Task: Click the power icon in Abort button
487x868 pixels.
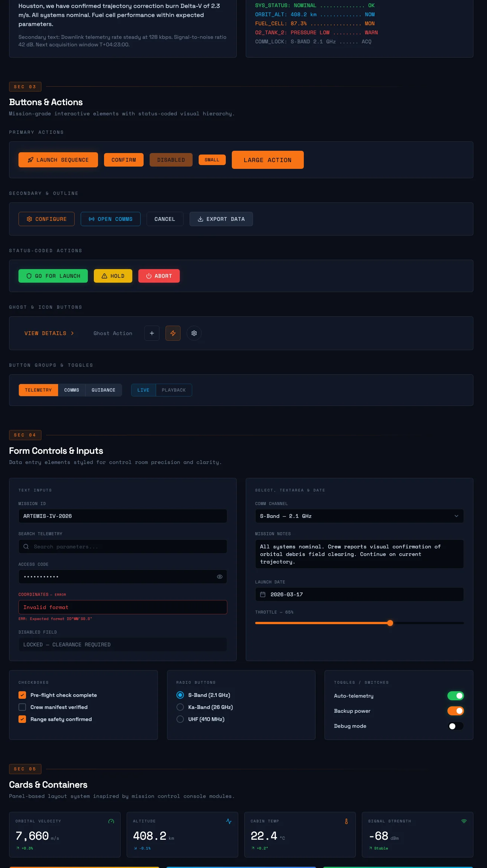Action: pos(149,276)
